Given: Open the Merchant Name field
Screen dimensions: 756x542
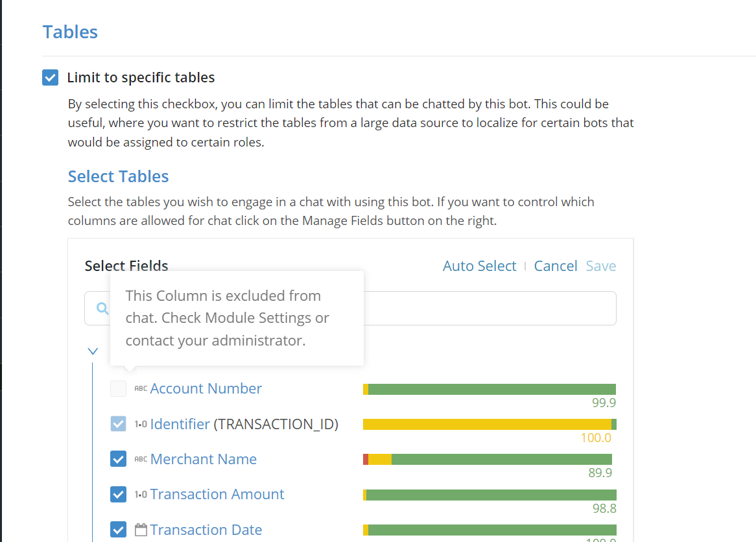Looking at the screenshot, I should click(204, 459).
